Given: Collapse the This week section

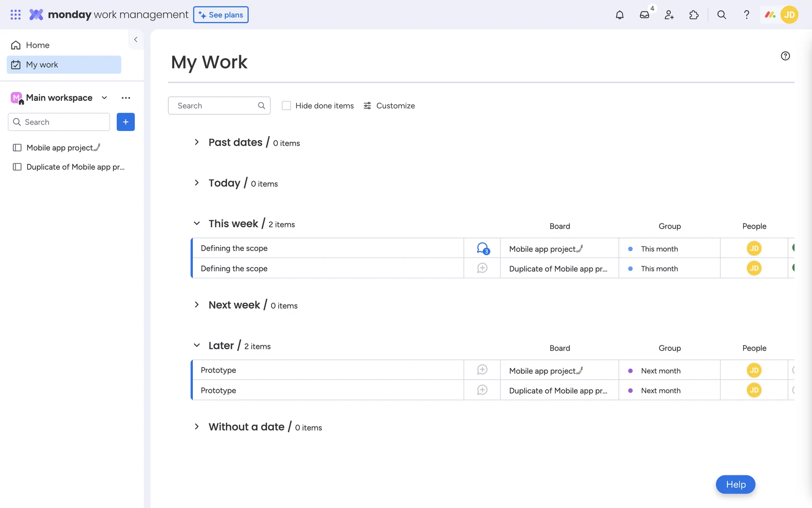Looking at the screenshot, I should tap(197, 224).
